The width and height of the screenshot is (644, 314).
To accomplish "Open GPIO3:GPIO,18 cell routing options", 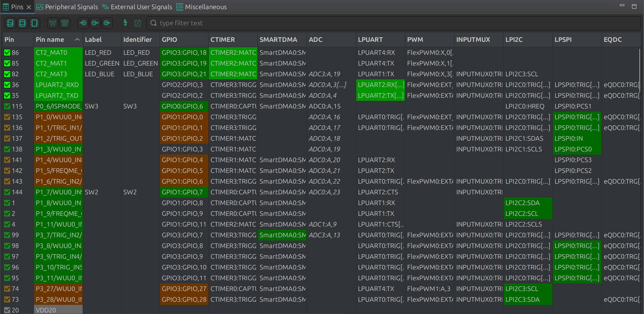I will coord(184,53).
